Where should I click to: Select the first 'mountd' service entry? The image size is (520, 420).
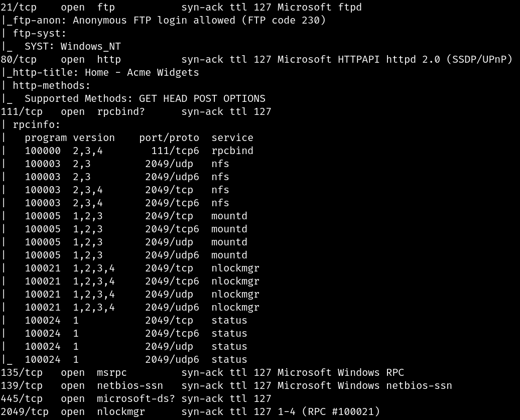pyautogui.click(x=229, y=216)
